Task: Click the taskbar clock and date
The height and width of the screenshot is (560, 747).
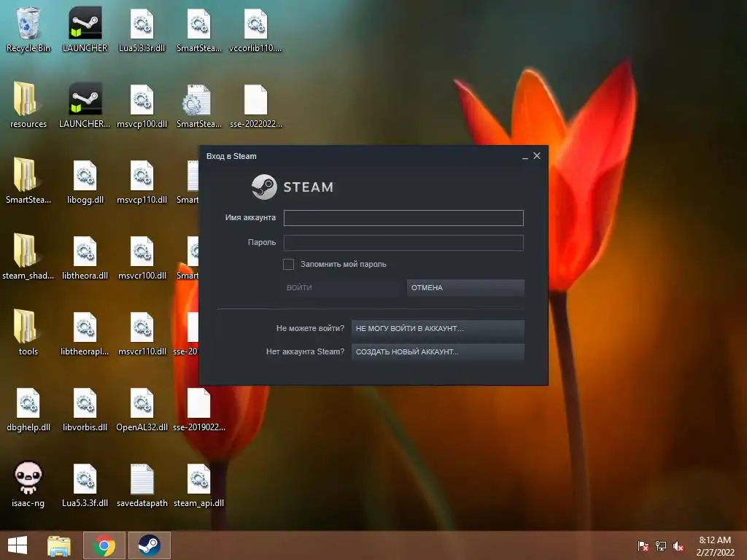Action: (x=715, y=546)
